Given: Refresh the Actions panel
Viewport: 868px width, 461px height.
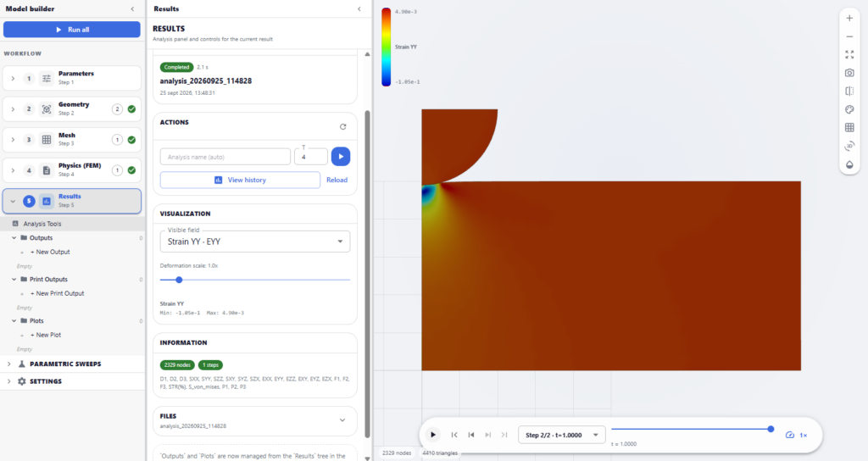Looking at the screenshot, I should tap(343, 127).
